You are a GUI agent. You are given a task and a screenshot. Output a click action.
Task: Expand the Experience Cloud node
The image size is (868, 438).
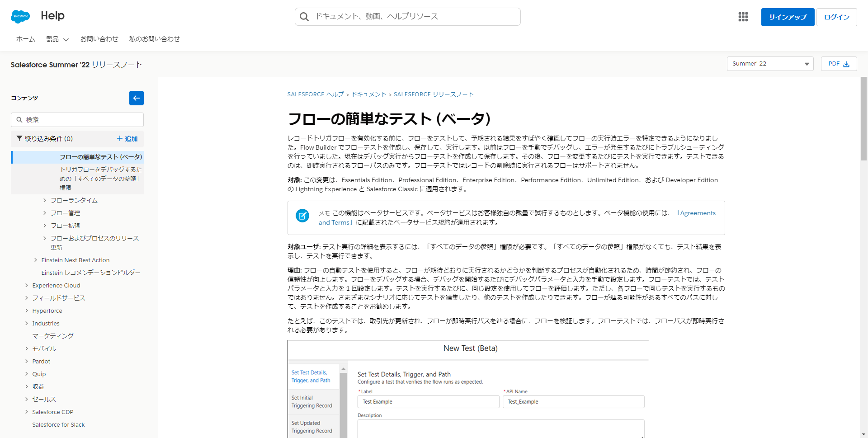(27, 285)
